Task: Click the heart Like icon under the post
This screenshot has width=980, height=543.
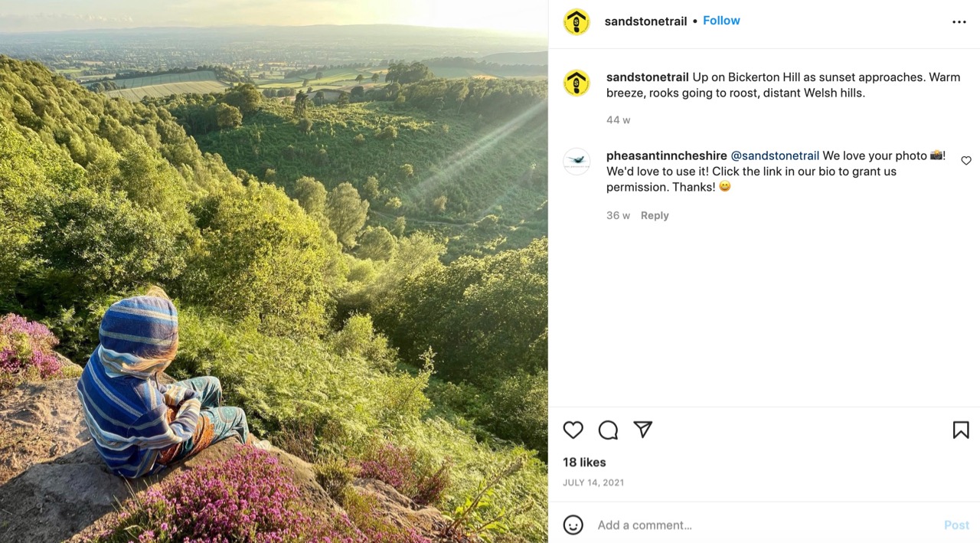Action: (573, 430)
